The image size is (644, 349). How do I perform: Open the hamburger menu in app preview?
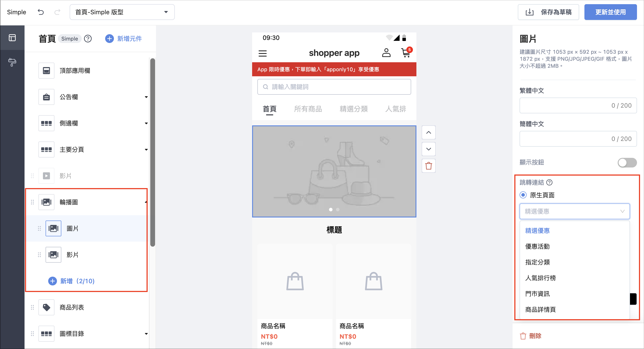[x=262, y=53]
